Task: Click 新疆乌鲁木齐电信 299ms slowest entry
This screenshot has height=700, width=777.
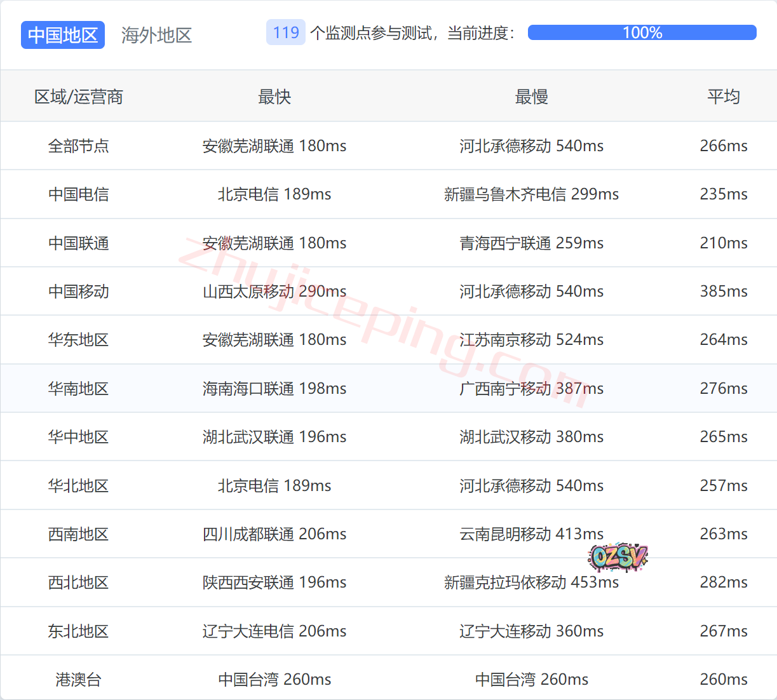Action: click(531, 194)
